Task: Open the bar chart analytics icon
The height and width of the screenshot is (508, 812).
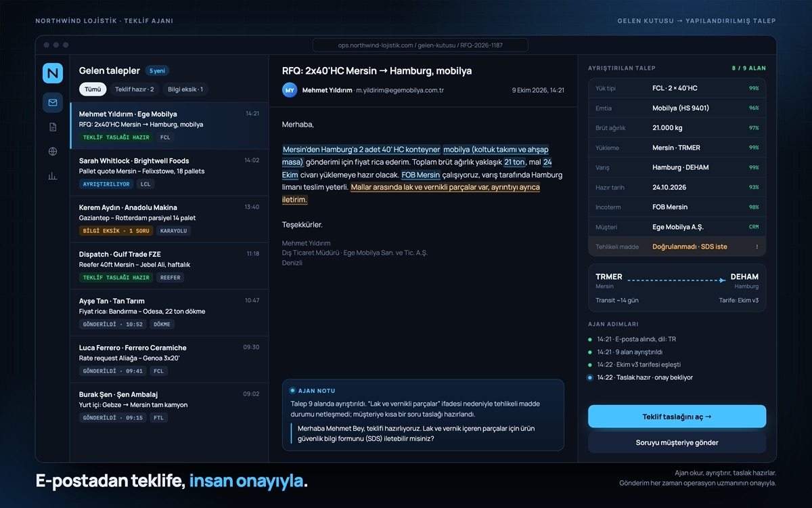Action: point(52,176)
